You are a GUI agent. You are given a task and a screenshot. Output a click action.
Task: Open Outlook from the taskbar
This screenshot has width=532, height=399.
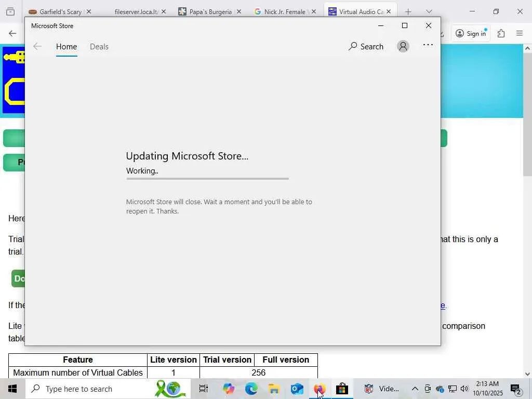pyautogui.click(x=297, y=389)
